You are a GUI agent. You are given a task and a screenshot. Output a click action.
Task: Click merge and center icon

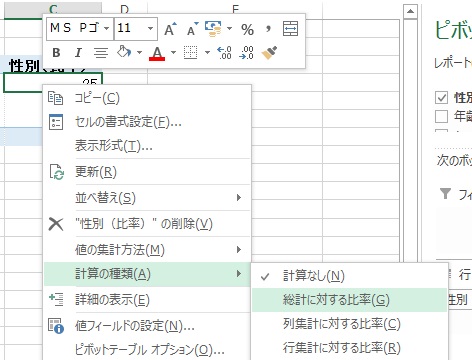pos(290,29)
